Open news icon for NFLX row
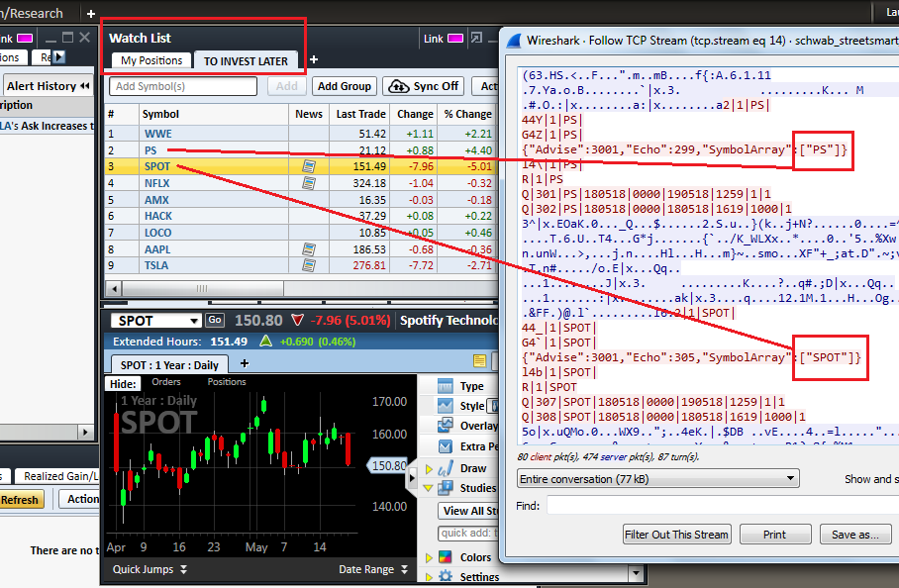This screenshot has height=588, width=899. (309, 183)
